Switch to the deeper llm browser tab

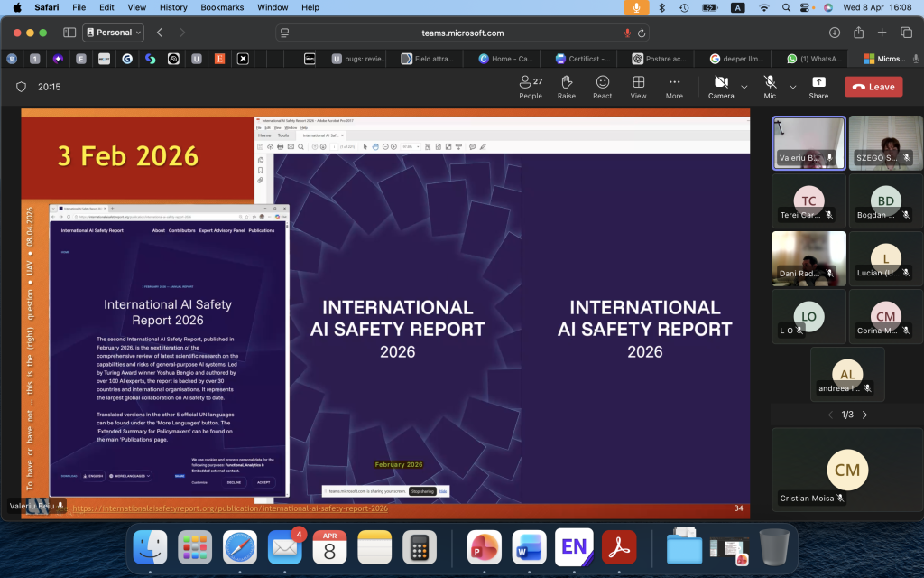(x=736, y=59)
